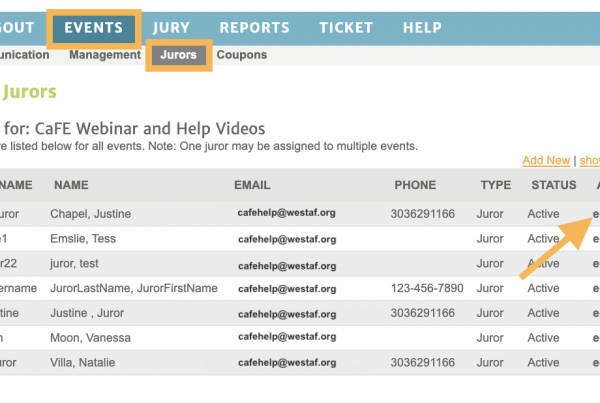Open the Coupons sub-tab

click(x=242, y=55)
